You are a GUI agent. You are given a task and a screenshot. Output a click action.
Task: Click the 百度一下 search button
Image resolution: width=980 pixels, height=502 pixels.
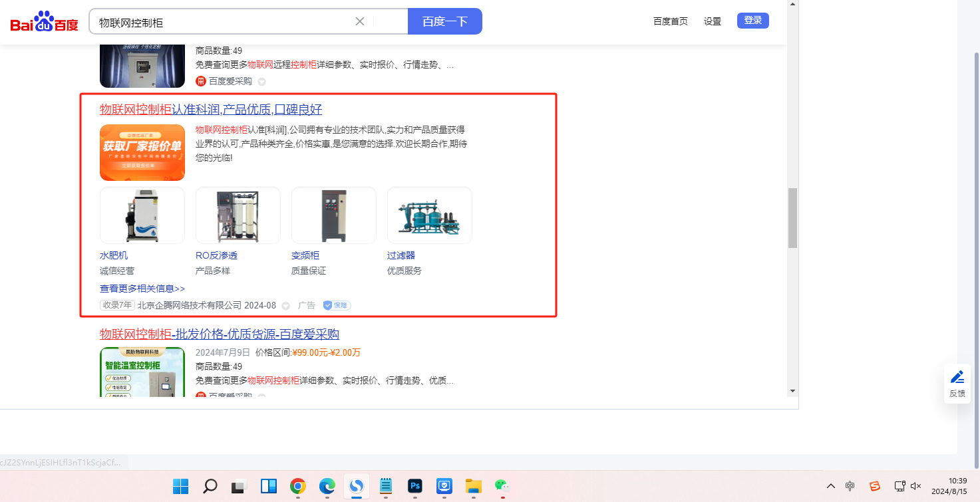tap(445, 21)
